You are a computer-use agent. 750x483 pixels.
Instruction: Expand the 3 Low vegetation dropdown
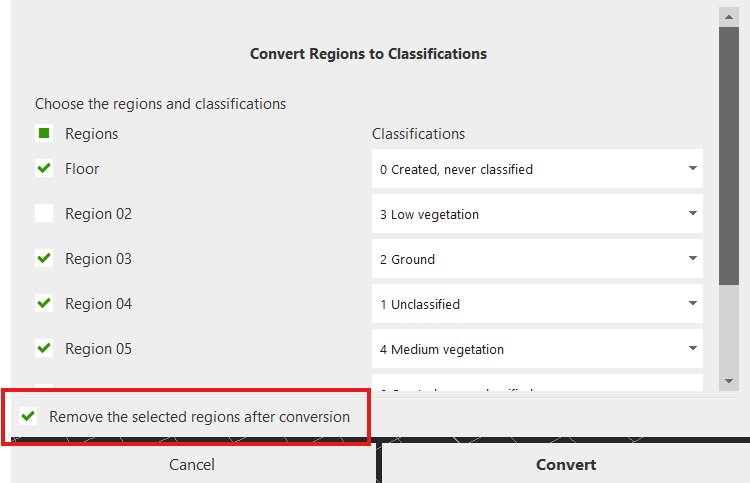pos(537,214)
